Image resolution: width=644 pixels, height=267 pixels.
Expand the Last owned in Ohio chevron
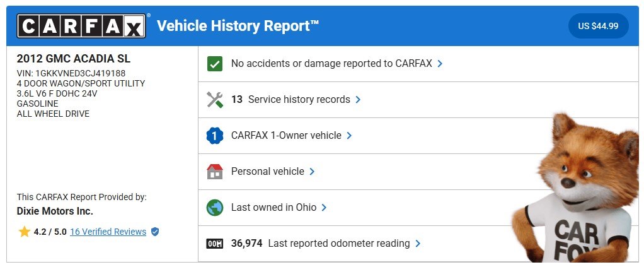tap(324, 208)
